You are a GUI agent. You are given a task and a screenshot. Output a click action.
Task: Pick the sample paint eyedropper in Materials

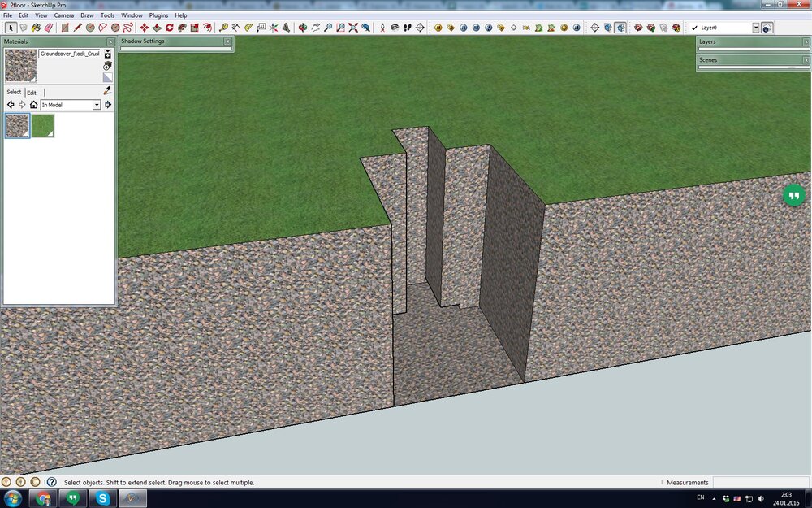point(107,91)
